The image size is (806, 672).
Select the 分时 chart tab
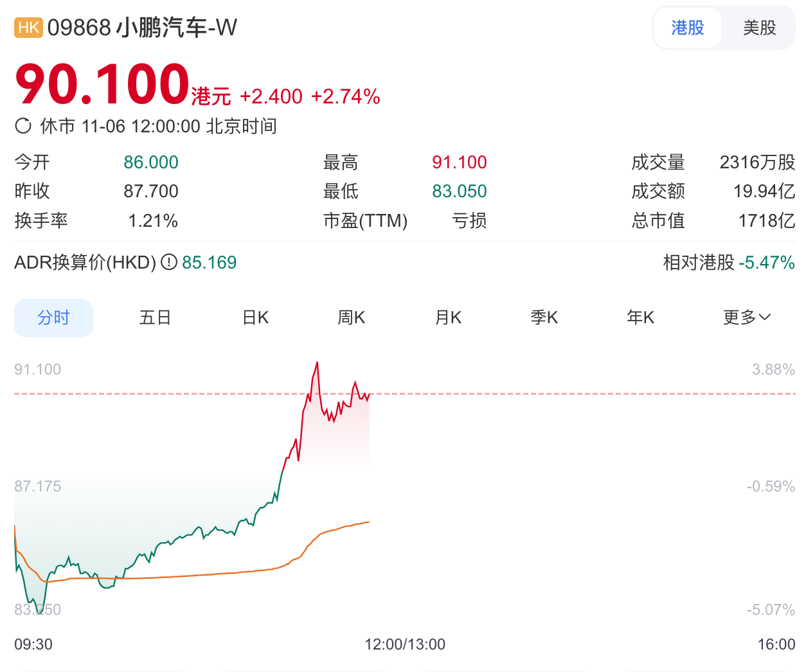click(53, 317)
